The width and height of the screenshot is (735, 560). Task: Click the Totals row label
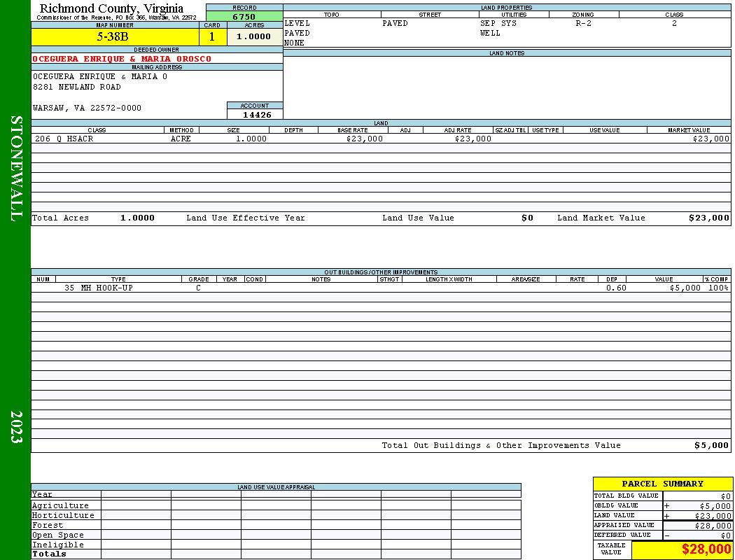(49, 554)
